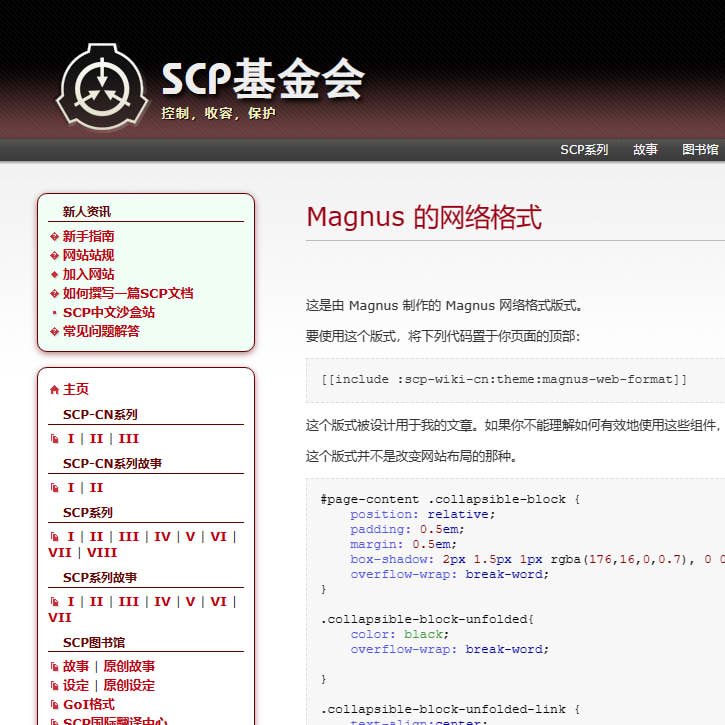Open SCP系列 series V
This screenshot has height=725, width=725.
coord(190,536)
